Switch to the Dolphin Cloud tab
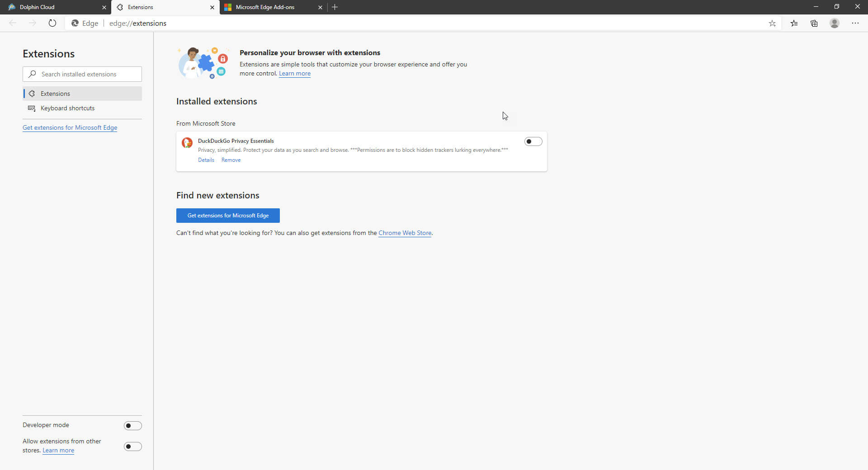The image size is (868, 470). tap(55, 7)
